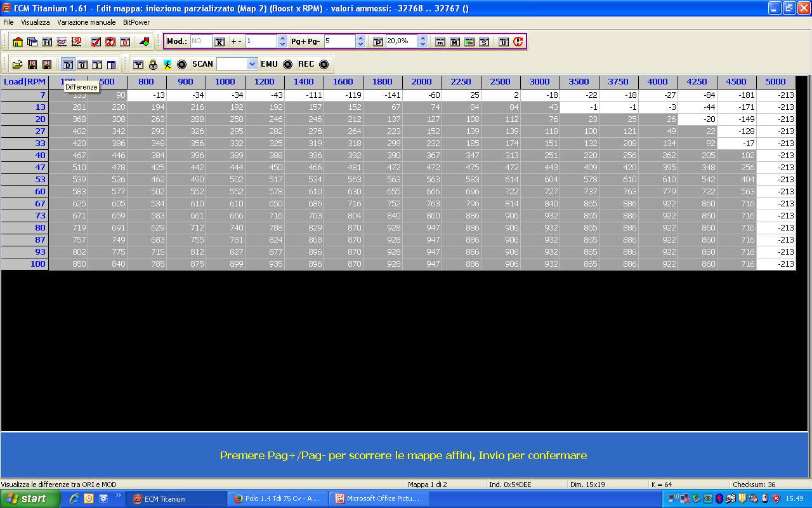The image size is (812, 508).
Task: Open the SCAN dropdown list
Action: point(252,64)
